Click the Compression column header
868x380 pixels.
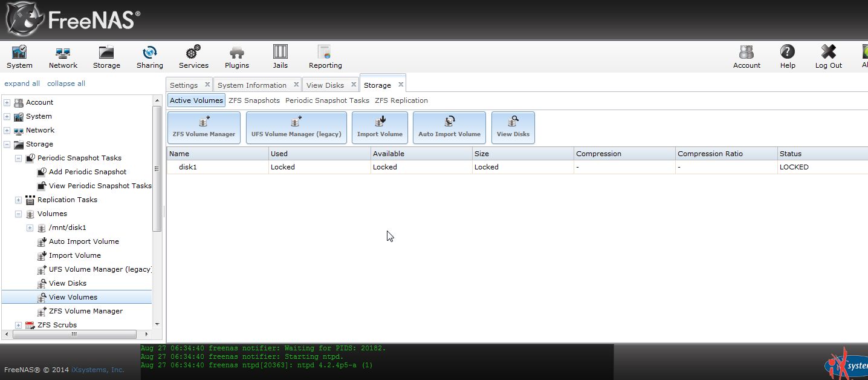(624, 154)
